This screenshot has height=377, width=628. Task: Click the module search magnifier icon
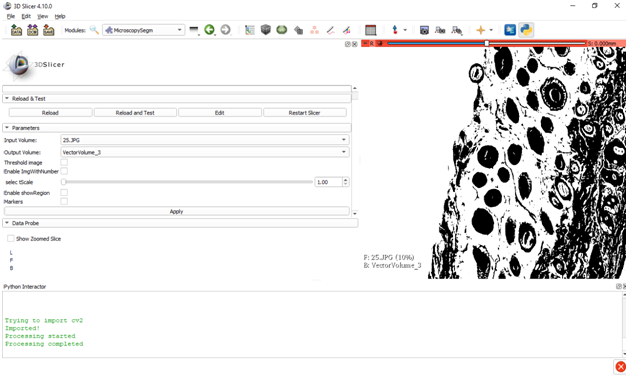(x=94, y=30)
